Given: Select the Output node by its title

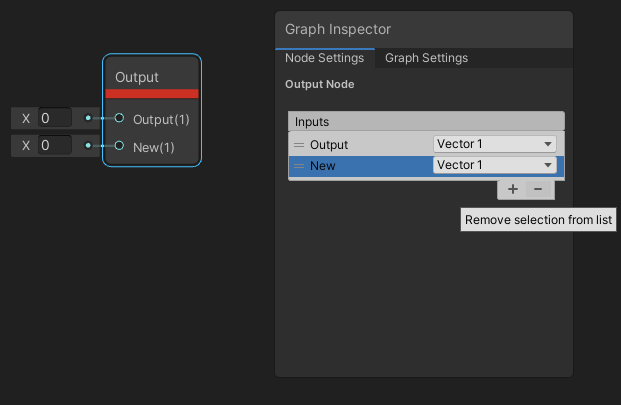Looking at the screenshot, I should point(137,77).
